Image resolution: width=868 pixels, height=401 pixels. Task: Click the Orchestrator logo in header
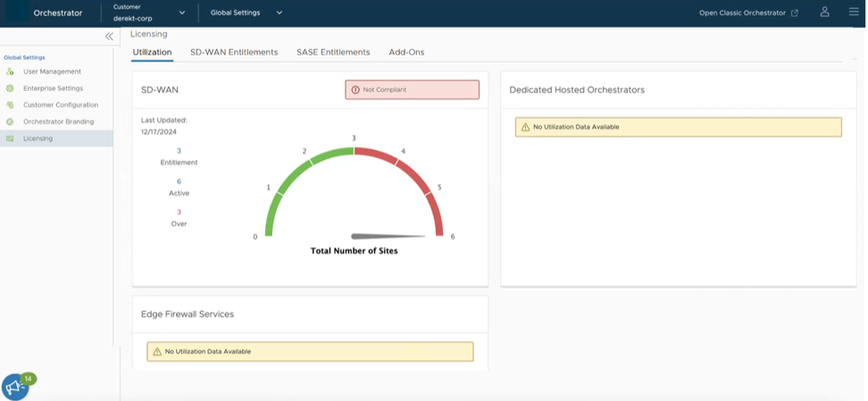(x=17, y=13)
